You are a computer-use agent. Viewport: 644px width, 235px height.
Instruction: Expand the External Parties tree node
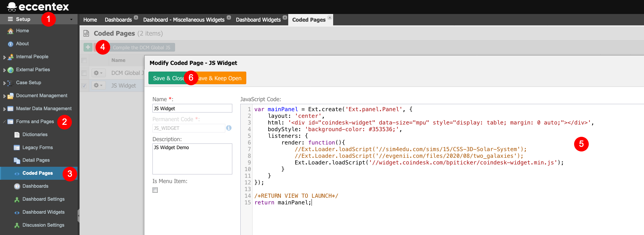click(x=4, y=70)
